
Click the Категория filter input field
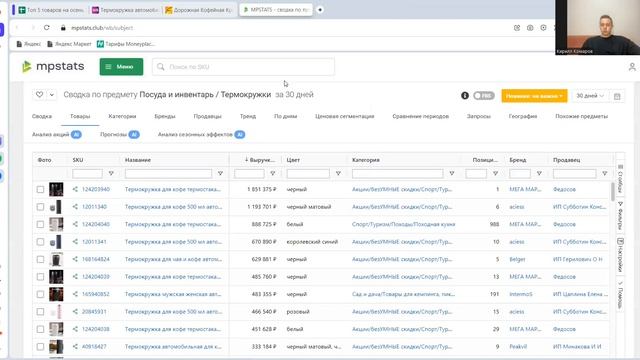(x=398, y=173)
